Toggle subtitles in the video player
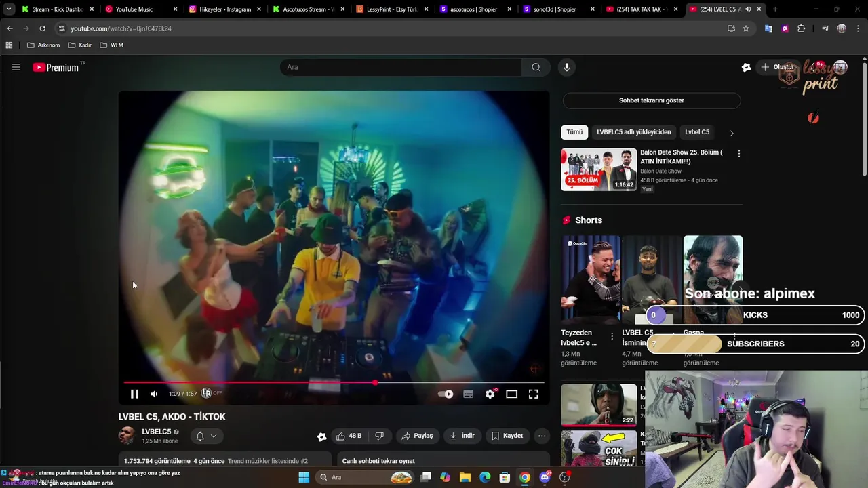The width and height of the screenshot is (868, 488). (468, 394)
